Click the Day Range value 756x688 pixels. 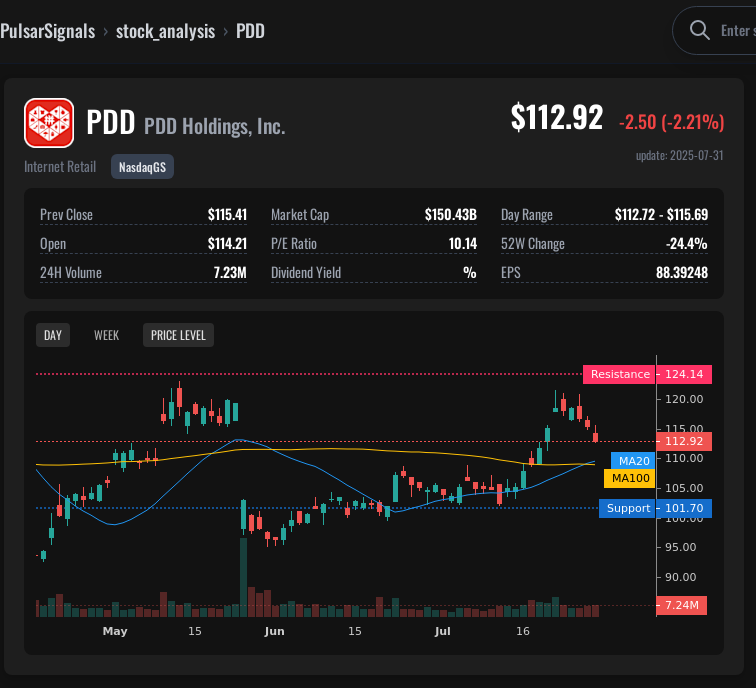(661, 215)
